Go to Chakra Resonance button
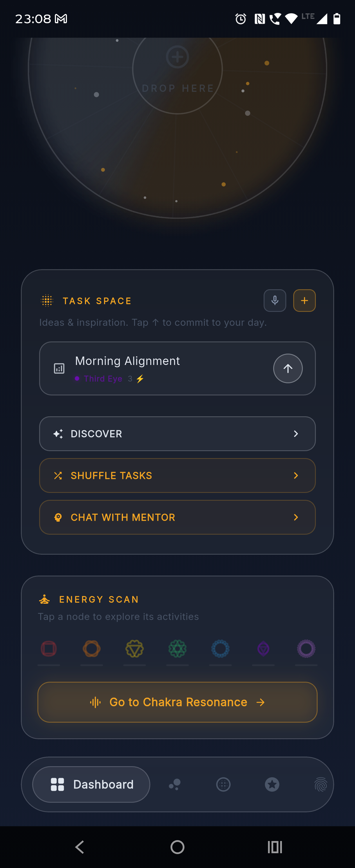Screen dimensions: 355x868 coord(178,702)
